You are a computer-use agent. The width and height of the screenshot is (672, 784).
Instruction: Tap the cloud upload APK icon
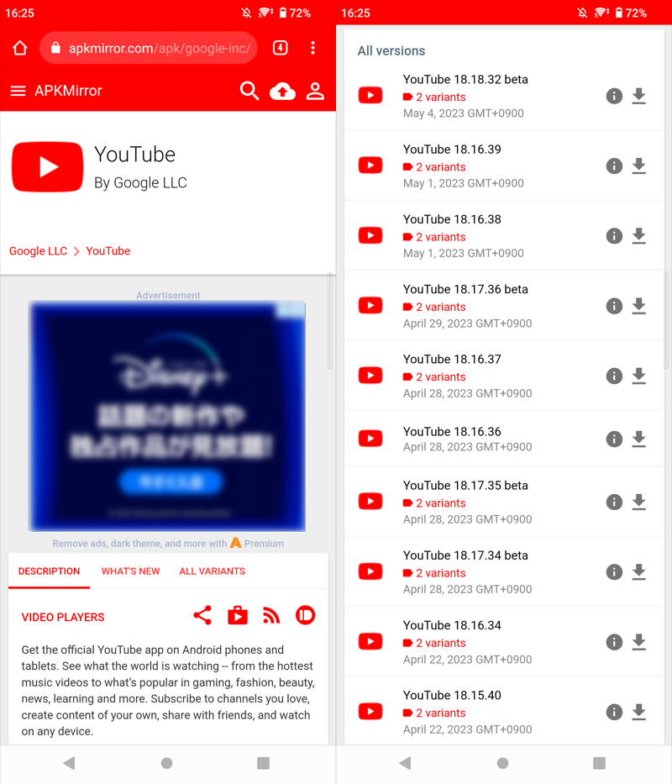282,91
